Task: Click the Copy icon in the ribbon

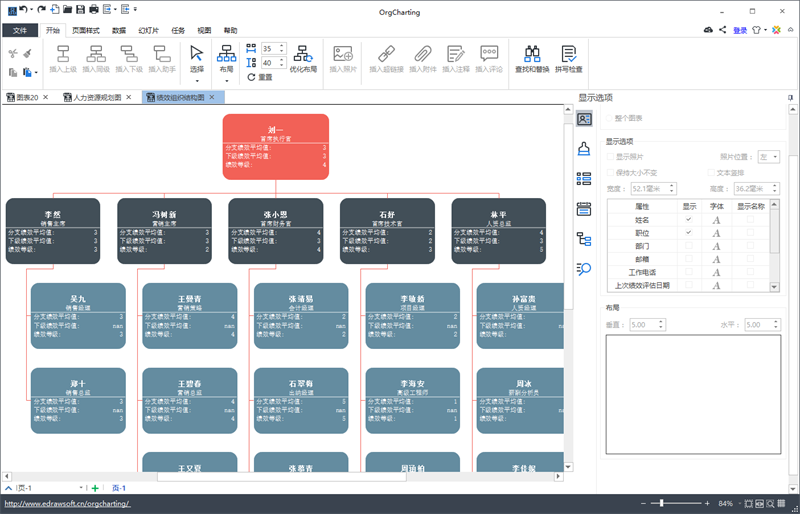Action: click(13, 72)
